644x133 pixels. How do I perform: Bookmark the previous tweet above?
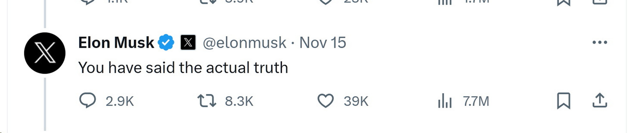pos(563,2)
